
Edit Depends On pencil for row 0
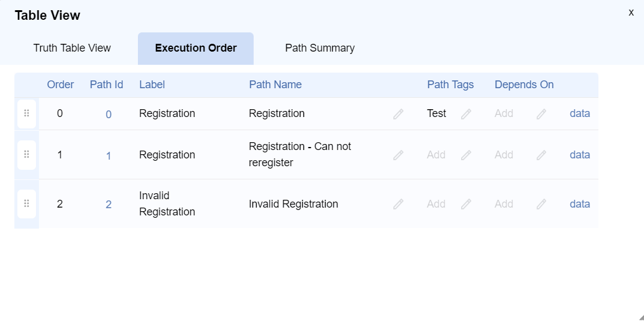(x=541, y=114)
